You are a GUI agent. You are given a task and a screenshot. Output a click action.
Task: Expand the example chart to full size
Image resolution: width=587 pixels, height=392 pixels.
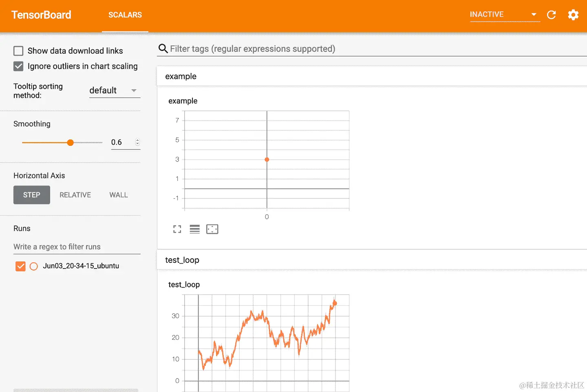(177, 229)
